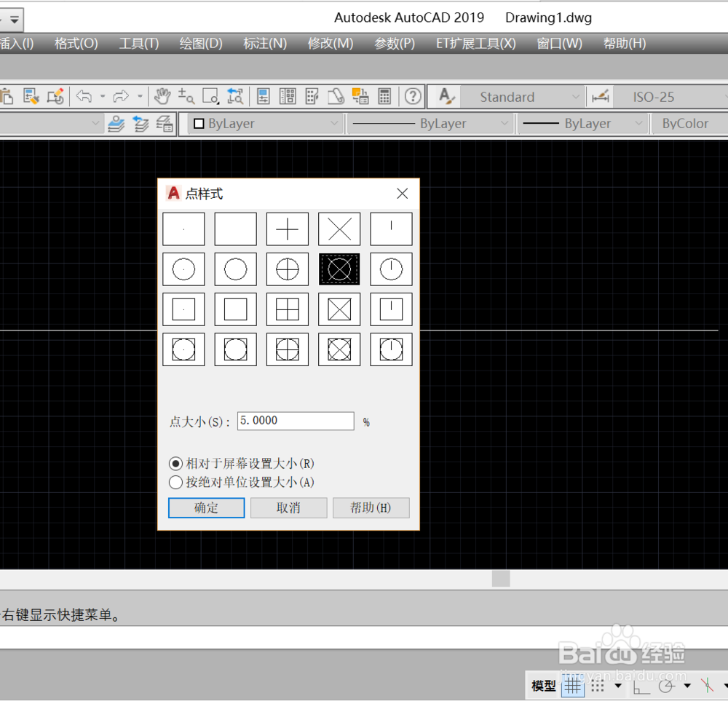
Task: Click the Text Style icon
Action: (447, 97)
